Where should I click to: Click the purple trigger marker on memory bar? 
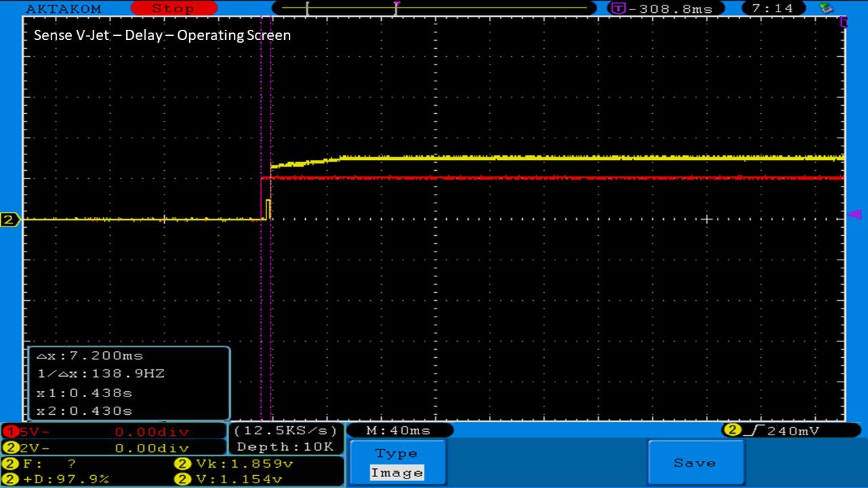(397, 5)
